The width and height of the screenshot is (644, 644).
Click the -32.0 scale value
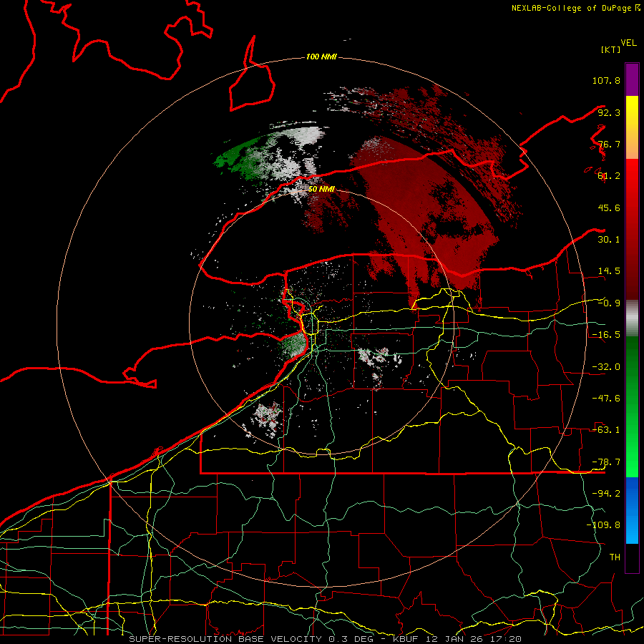606,367
